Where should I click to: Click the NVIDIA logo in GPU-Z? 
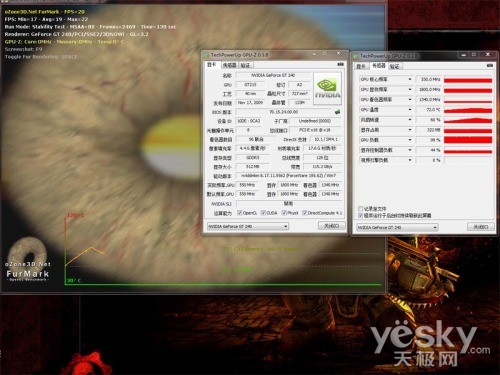point(328,88)
